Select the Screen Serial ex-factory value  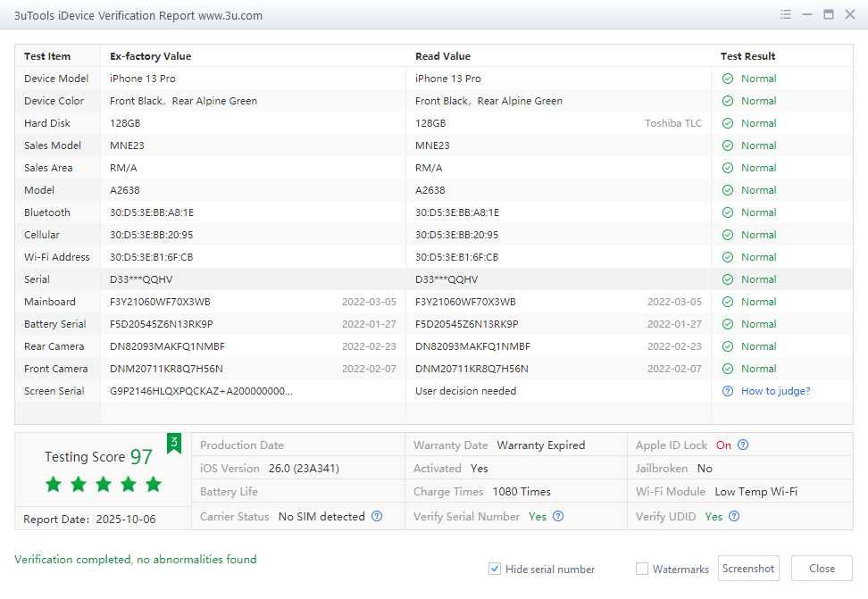pyautogui.click(x=202, y=391)
